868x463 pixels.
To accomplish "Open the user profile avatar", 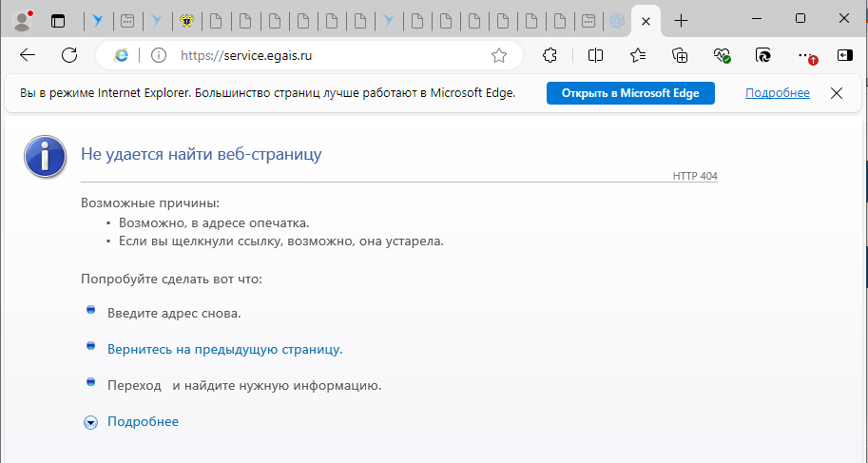I will tap(21, 20).
